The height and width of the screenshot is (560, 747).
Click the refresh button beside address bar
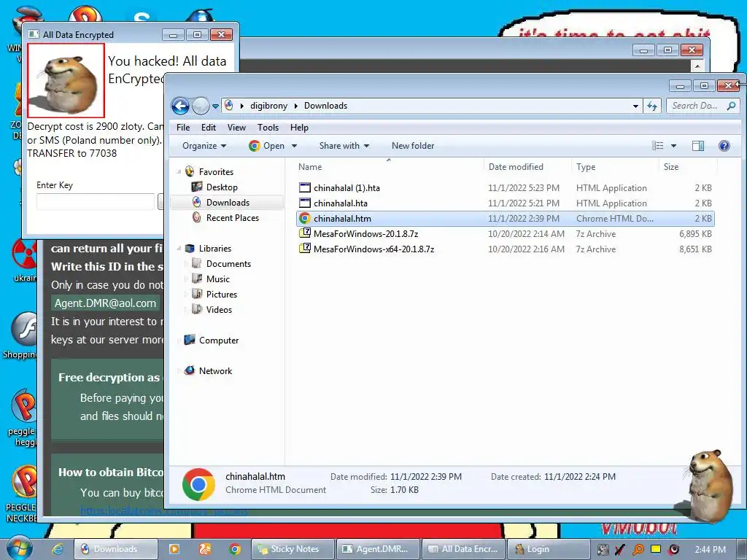(x=651, y=106)
